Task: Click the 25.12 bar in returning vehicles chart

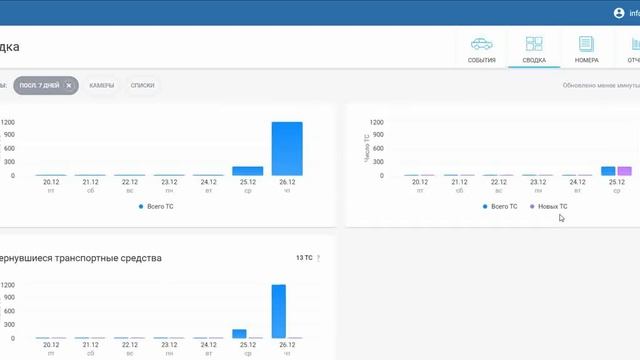Action: coord(239,334)
